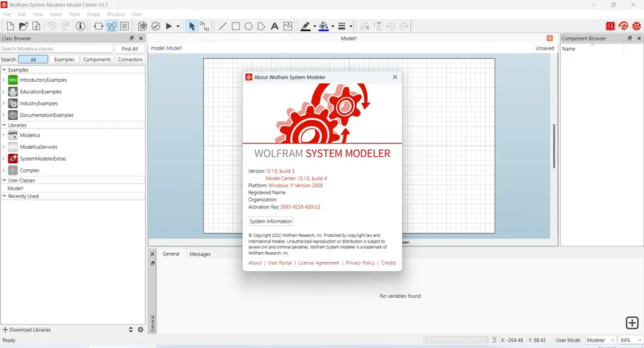The height and width of the screenshot is (348, 644).
Task: Switch to the Messages tab
Action: tap(200, 254)
